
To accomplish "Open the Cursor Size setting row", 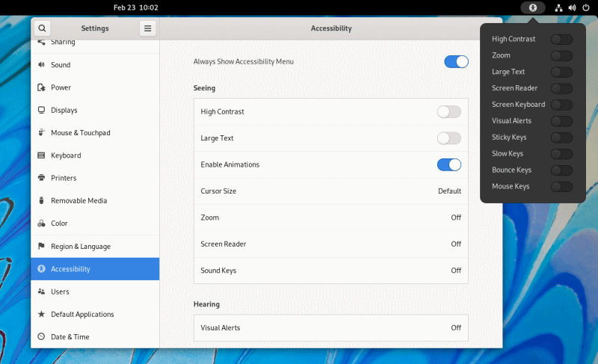I will [330, 191].
